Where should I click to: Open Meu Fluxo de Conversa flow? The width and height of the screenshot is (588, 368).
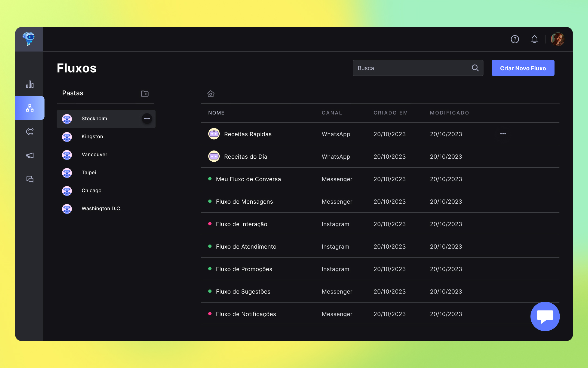pos(248,179)
